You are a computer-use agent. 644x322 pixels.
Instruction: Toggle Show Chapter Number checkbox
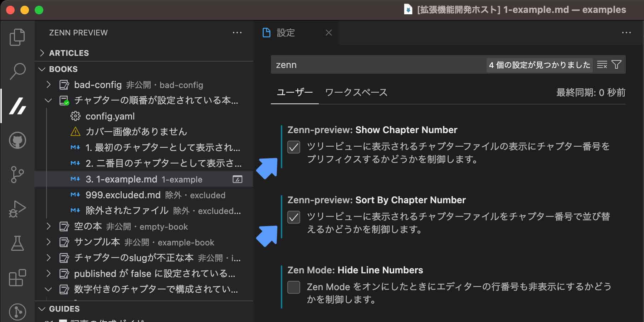pyautogui.click(x=294, y=147)
